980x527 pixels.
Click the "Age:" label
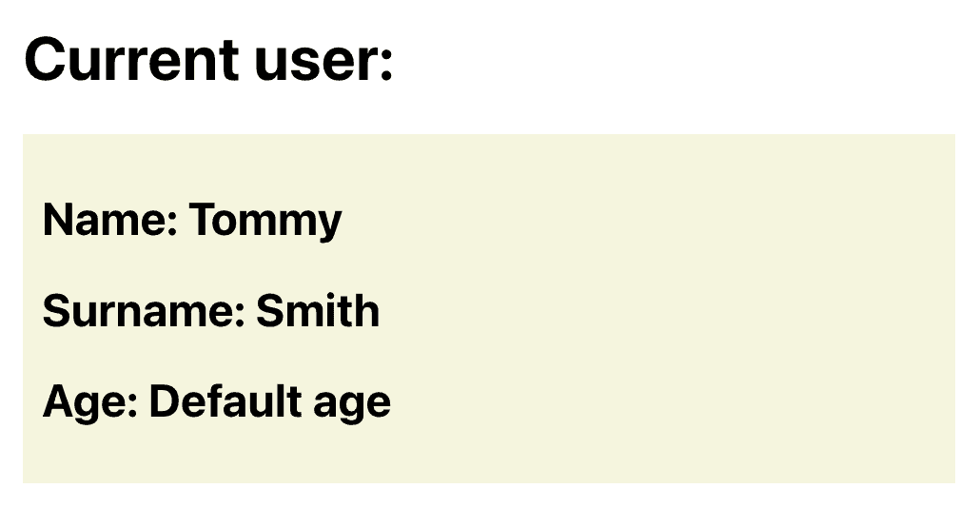(91, 401)
